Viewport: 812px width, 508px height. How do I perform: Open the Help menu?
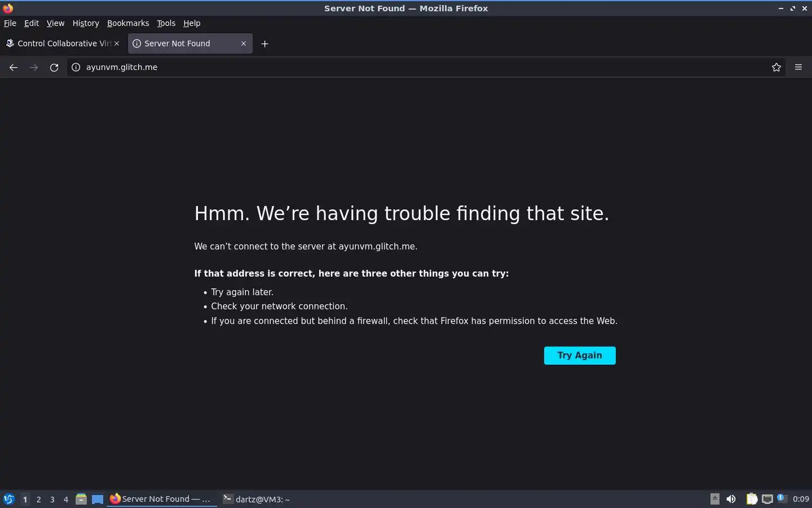tap(192, 23)
